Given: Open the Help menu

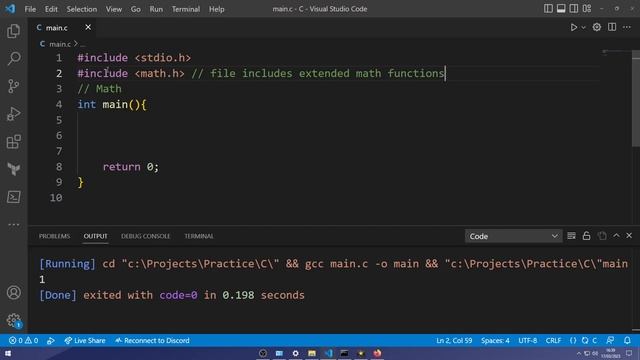Looking at the screenshot, I should (217, 9).
